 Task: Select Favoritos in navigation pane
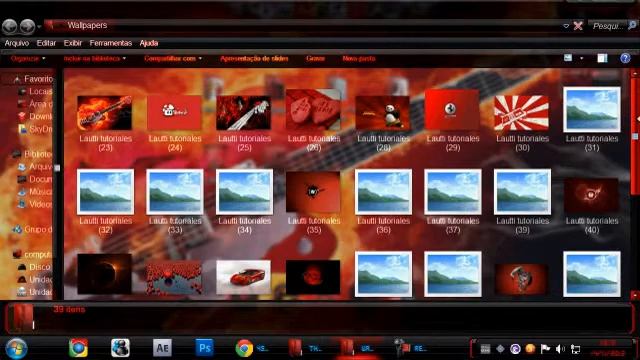click(x=33, y=79)
